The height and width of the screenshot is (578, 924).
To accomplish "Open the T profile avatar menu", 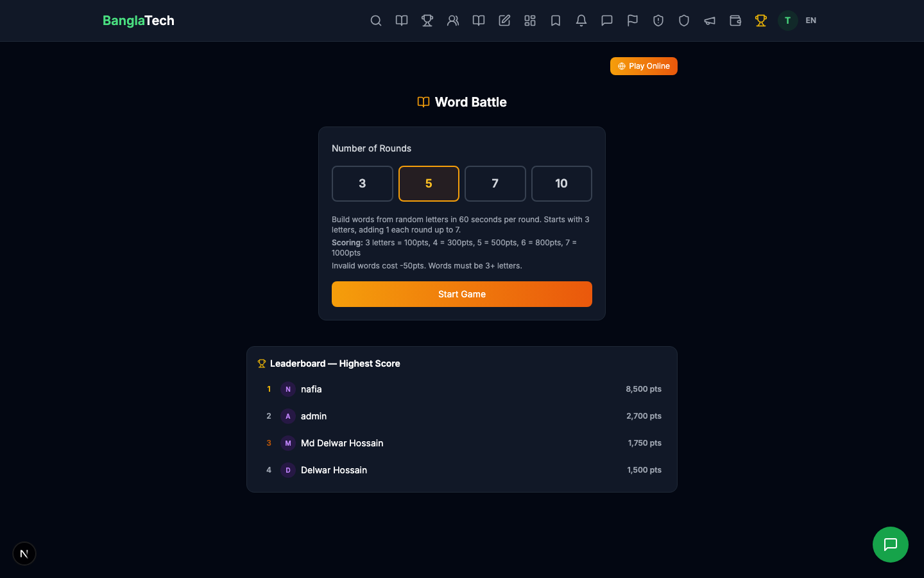I will tap(787, 21).
